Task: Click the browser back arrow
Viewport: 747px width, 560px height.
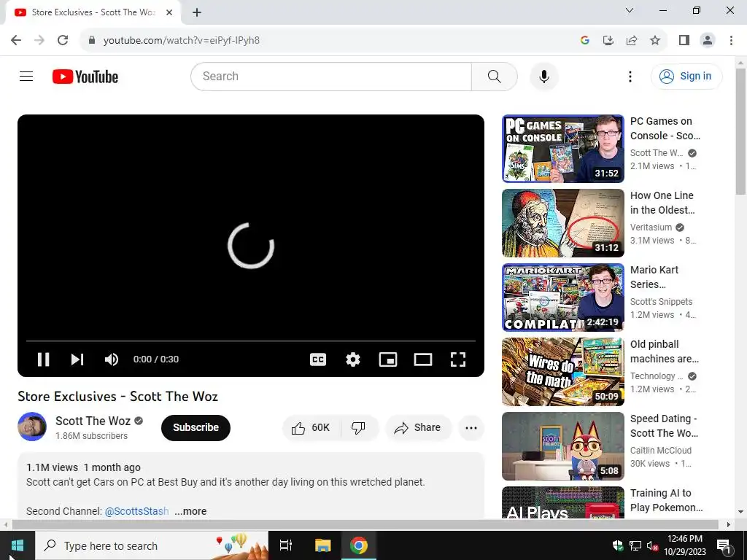Action: click(x=16, y=40)
